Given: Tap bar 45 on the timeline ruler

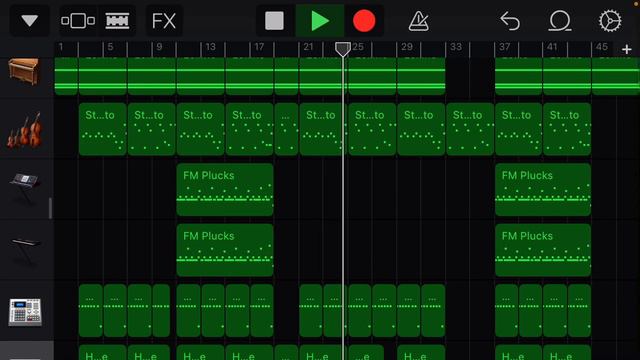Looking at the screenshot, I should (x=602, y=47).
